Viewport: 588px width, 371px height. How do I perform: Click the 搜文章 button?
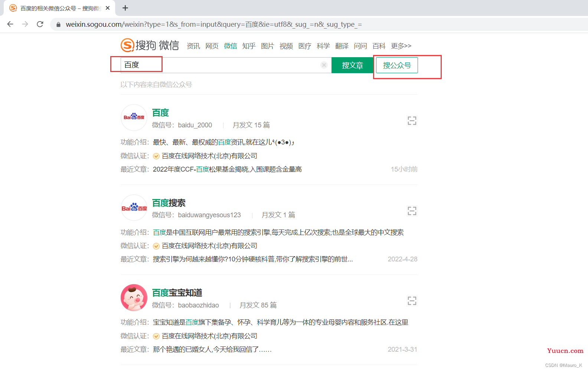pos(352,65)
